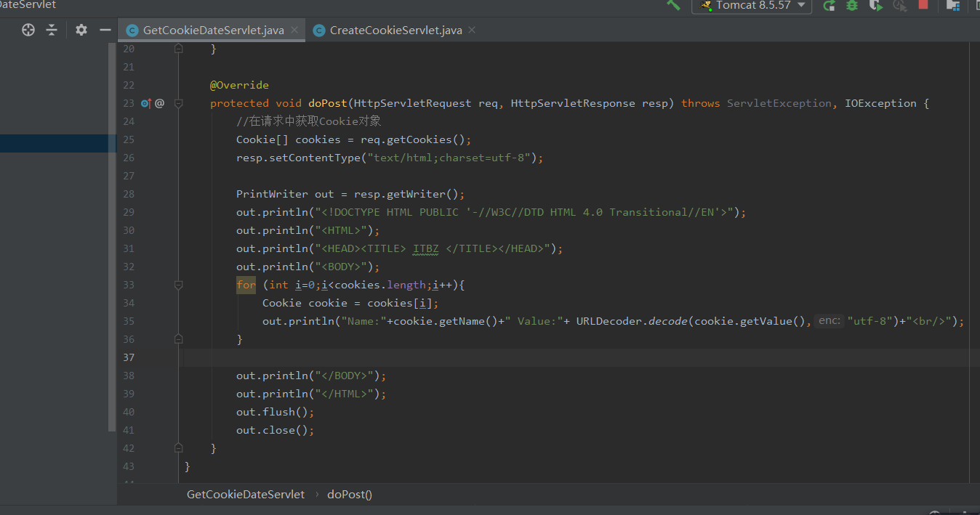Image resolution: width=980 pixels, height=515 pixels.
Task: Click cookies.length in the for loop
Action: [380, 285]
